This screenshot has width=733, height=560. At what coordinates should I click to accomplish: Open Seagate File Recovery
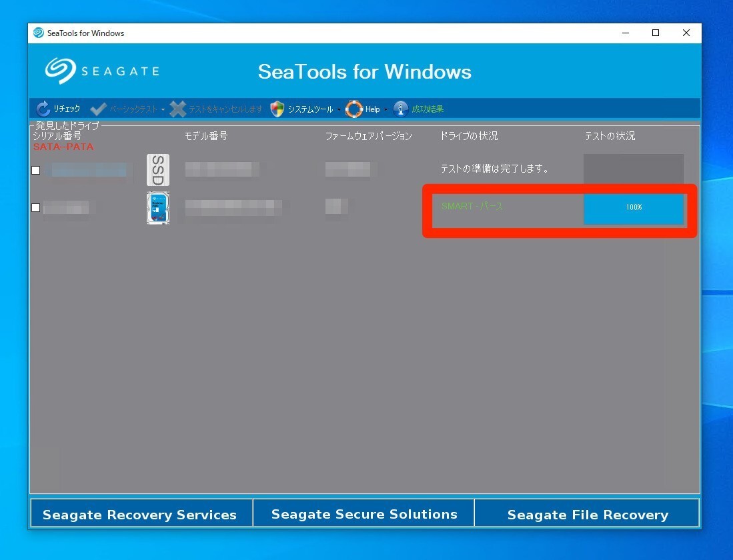point(587,513)
